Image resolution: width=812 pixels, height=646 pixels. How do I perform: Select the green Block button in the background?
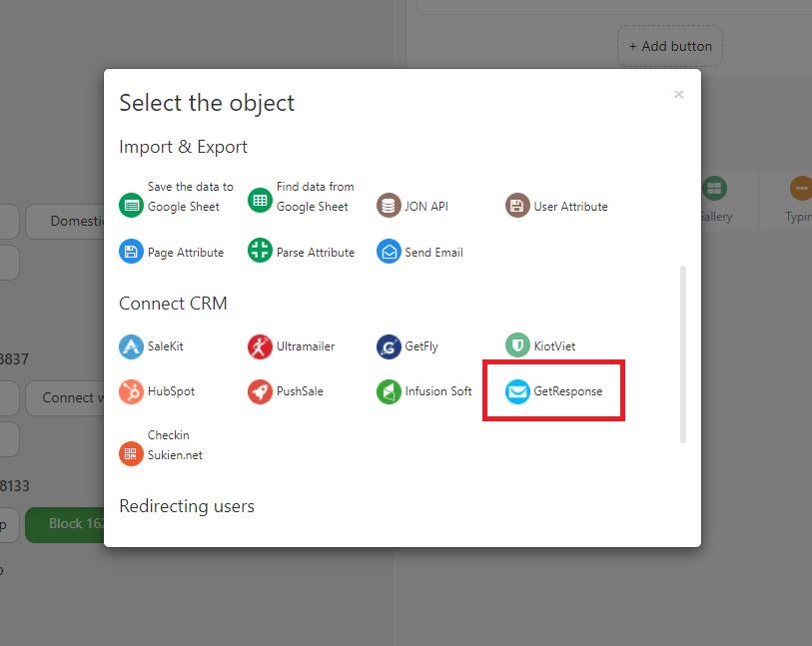coord(65,524)
